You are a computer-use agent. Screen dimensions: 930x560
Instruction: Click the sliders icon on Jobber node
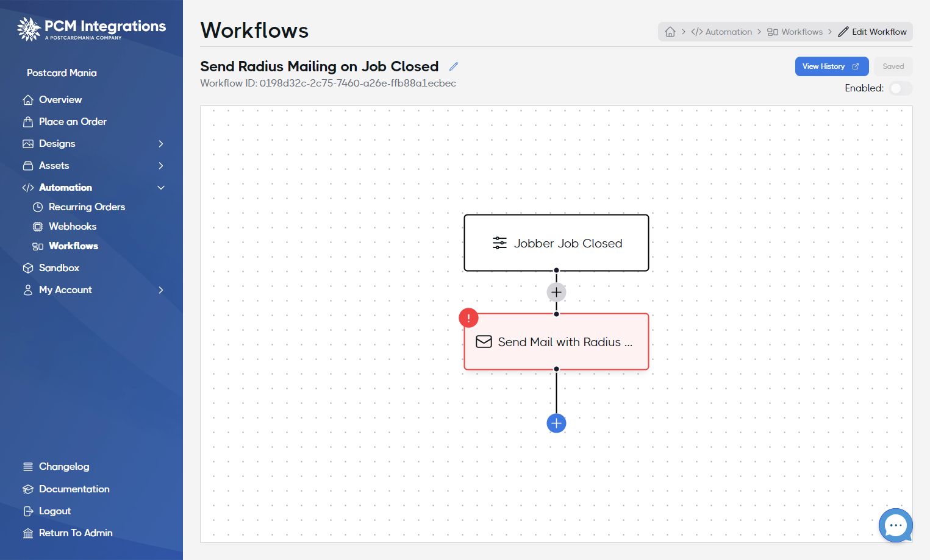[499, 243]
